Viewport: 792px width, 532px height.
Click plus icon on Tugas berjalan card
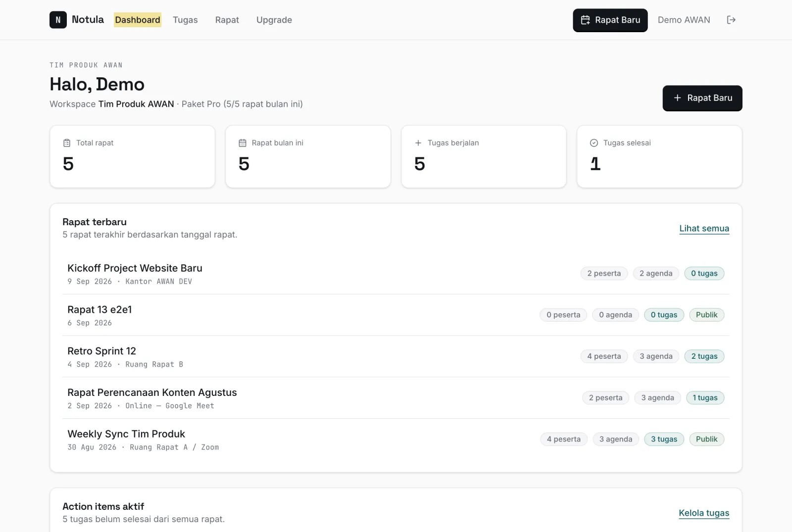pos(418,143)
